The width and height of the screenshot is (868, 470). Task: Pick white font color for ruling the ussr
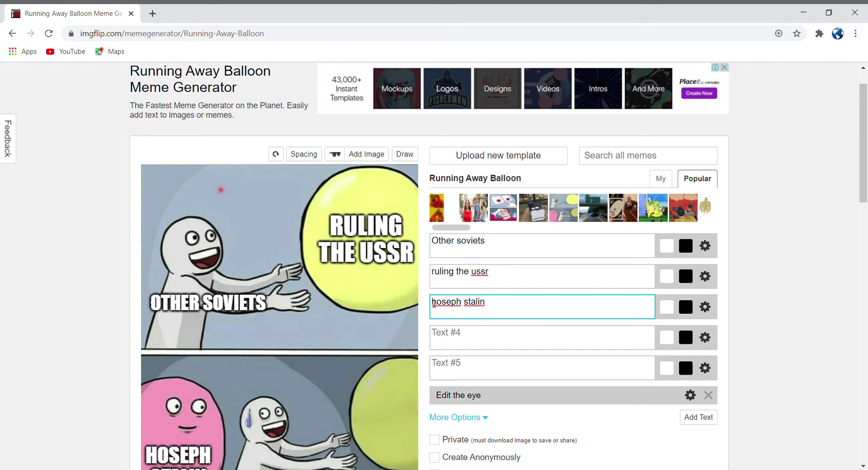tap(667, 276)
